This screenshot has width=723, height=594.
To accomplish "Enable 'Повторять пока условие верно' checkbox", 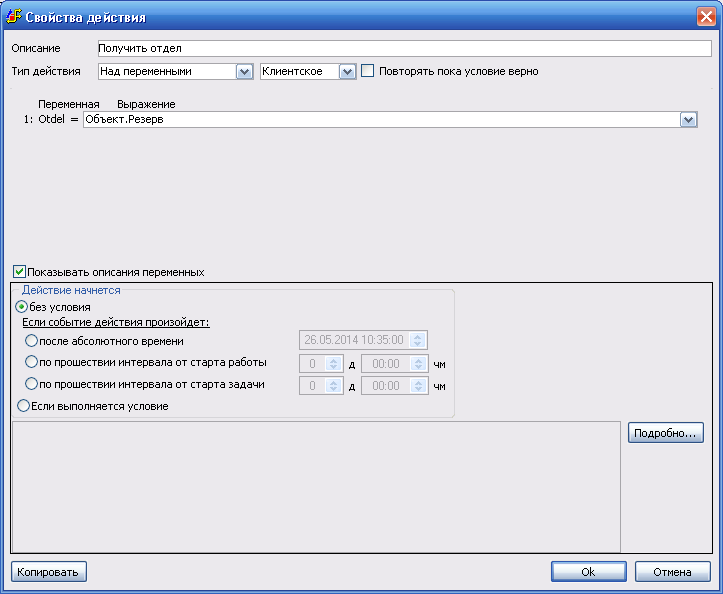I will [x=367, y=71].
